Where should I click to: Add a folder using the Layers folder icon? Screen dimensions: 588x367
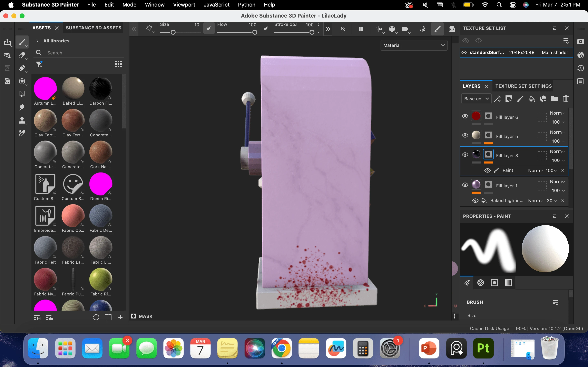(554, 99)
